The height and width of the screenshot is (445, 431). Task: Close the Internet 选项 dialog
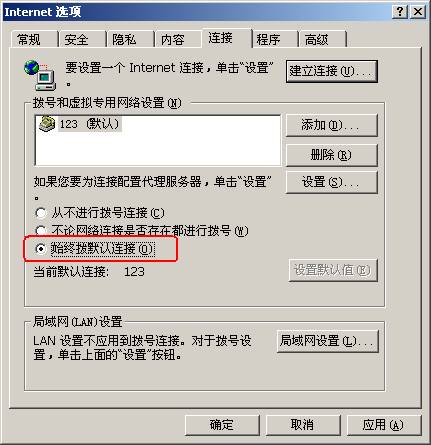pyautogui.click(x=417, y=12)
